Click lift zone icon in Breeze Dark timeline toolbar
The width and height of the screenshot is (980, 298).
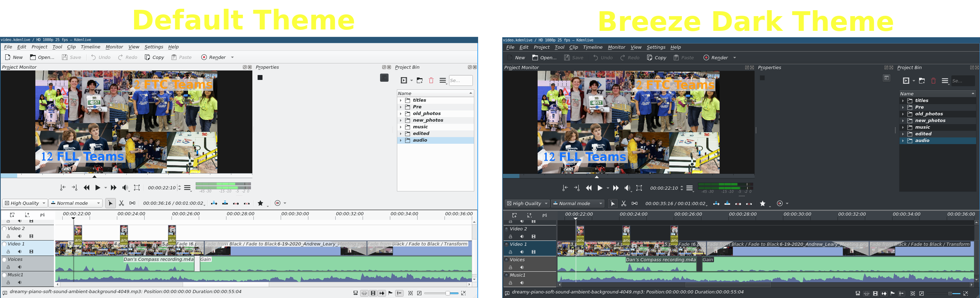(x=738, y=203)
